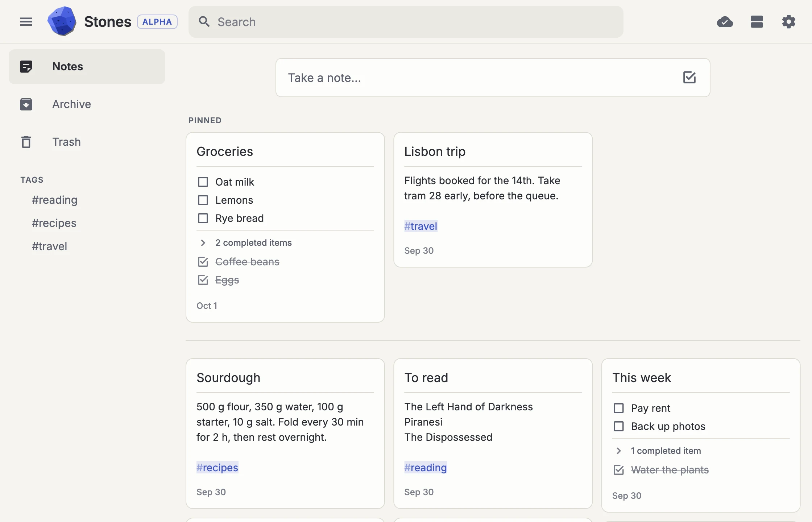Check cloud sync status icon
The image size is (812, 522).
[x=725, y=22]
